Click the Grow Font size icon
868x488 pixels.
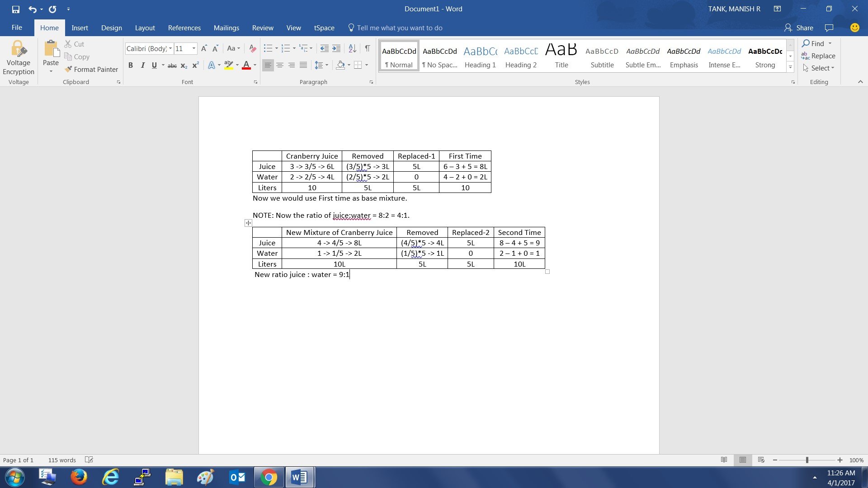(x=203, y=48)
